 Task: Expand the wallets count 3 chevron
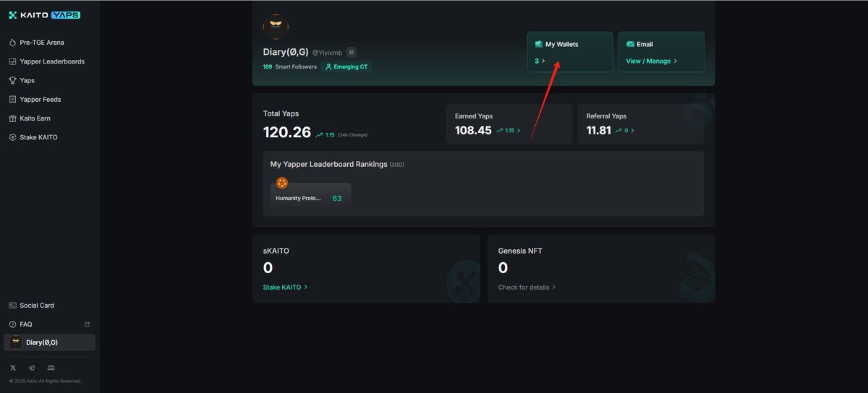(x=543, y=61)
